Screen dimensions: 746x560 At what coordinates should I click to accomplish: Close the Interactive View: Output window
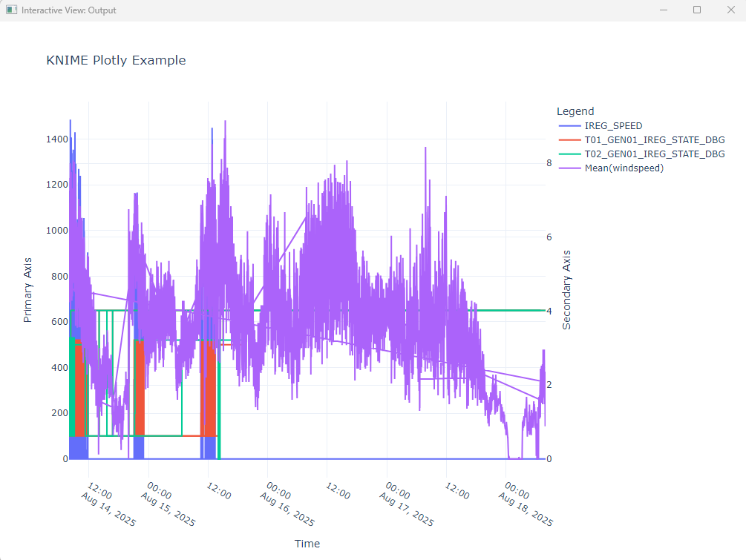tap(730, 10)
